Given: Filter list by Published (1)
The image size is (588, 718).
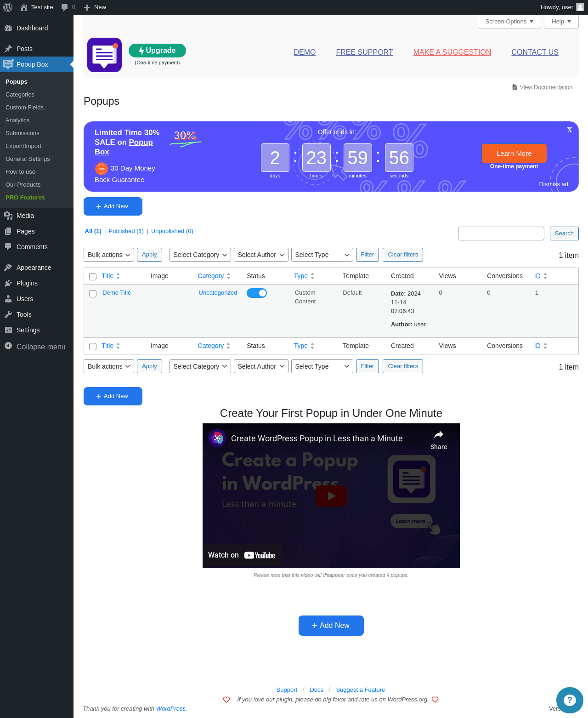Looking at the screenshot, I should (x=126, y=231).
